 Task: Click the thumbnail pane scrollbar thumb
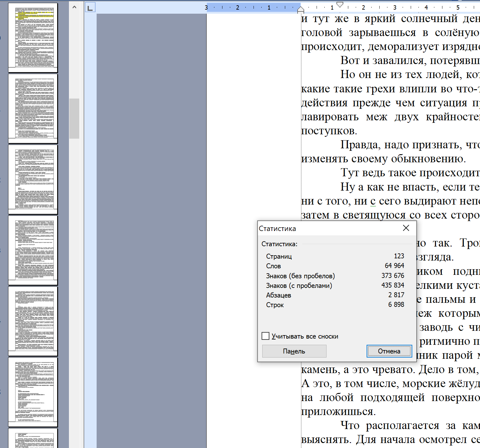tap(74, 118)
